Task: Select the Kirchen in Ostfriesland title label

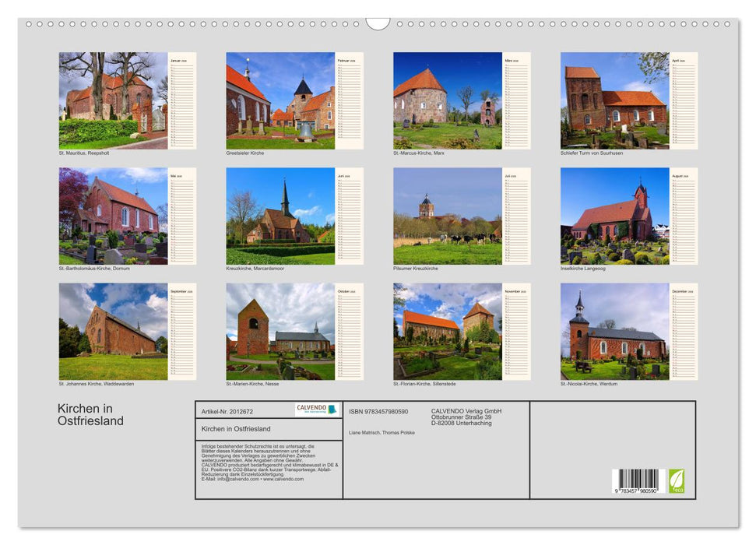Action: pos(86,413)
